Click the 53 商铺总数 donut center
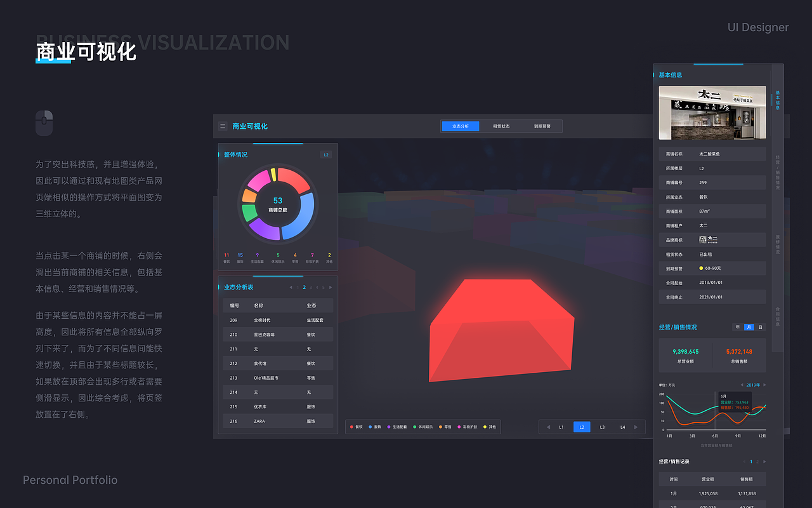 pyautogui.click(x=278, y=204)
